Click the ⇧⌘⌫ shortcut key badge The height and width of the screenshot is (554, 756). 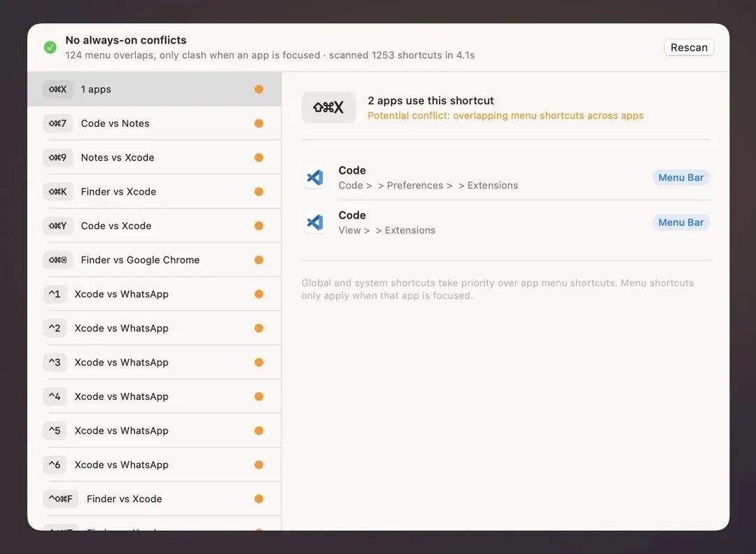click(58, 260)
